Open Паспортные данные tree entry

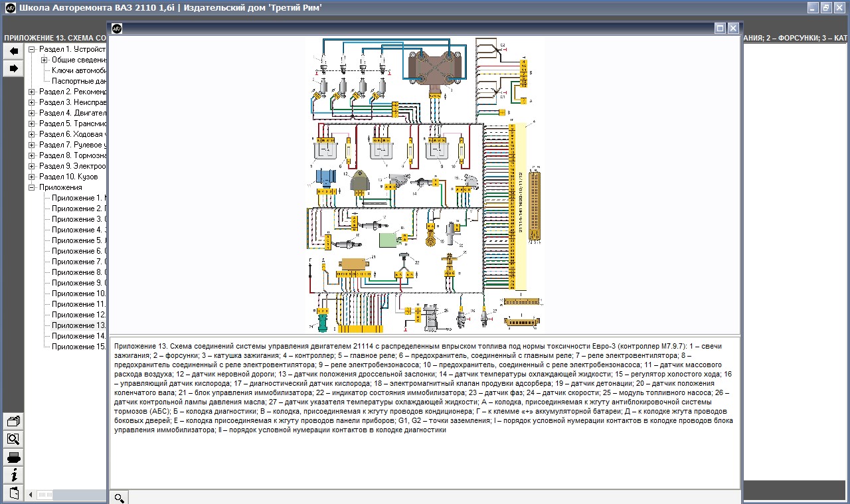click(79, 81)
